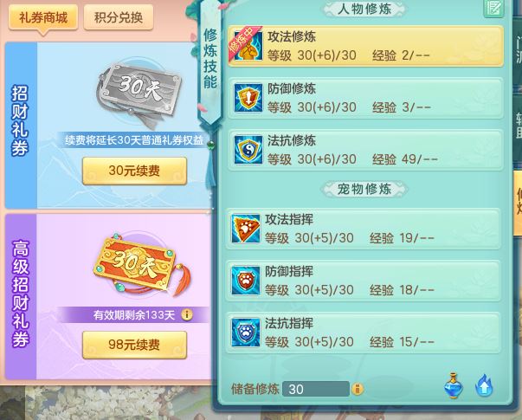
Task: Click the blue flame upgrade arrow icon
Action: coord(484,385)
